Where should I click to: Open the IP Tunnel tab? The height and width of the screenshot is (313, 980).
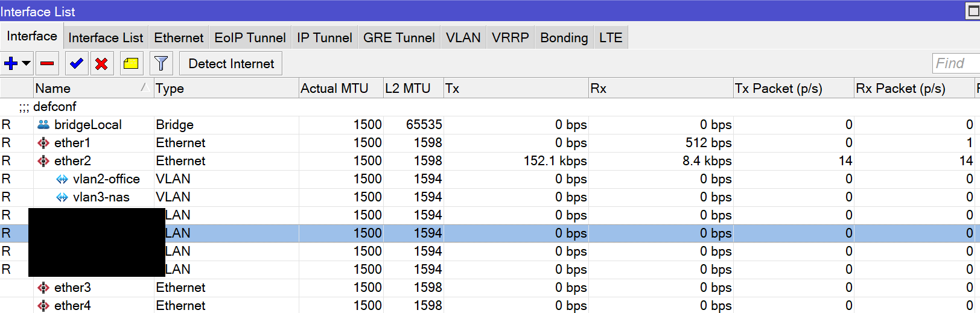point(324,37)
